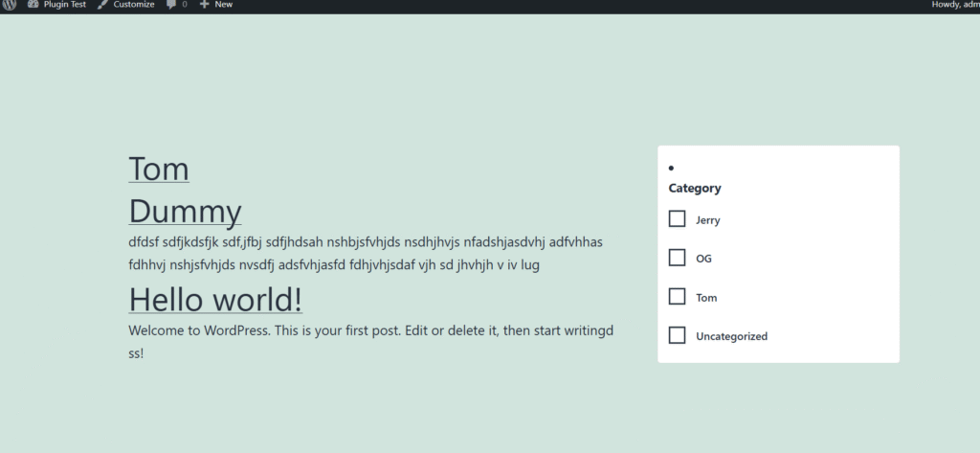Click the plus icon beside New

click(205, 4)
